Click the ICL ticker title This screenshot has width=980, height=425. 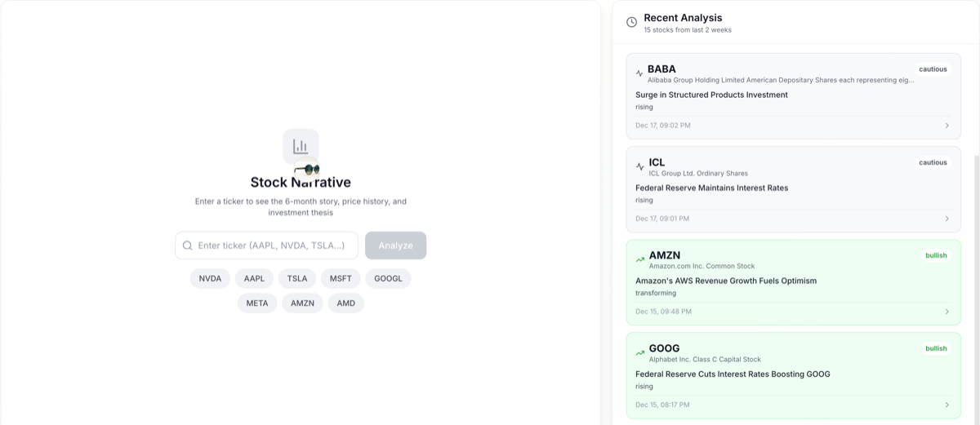pyautogui.click(x=657, y=162)
